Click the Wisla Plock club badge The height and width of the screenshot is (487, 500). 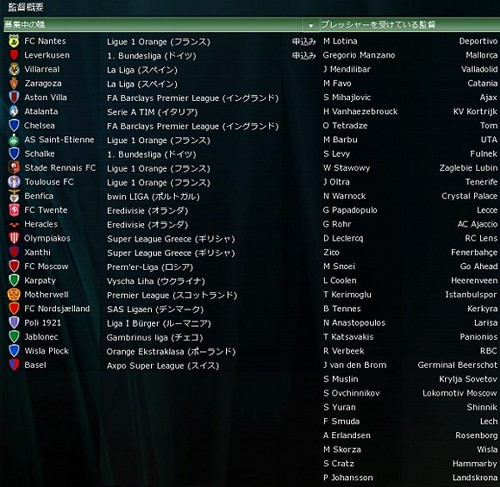pos(14,351)
